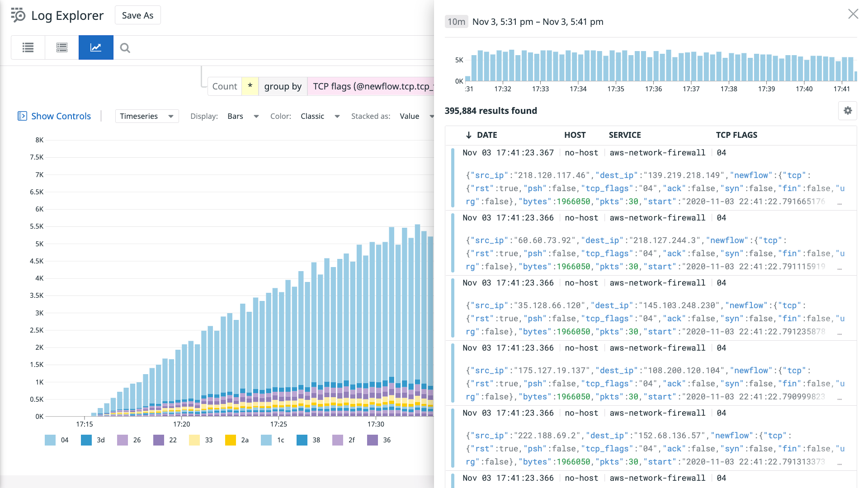Screen dimensions: 868x488
Task: Open the Display Bars dropdown
Action: coord(242,116)
